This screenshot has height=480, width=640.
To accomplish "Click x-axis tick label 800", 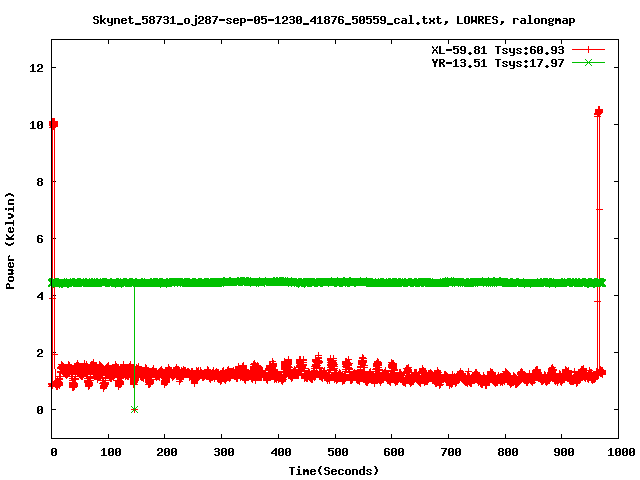I will pyautogui.click(x=508, y=452).
